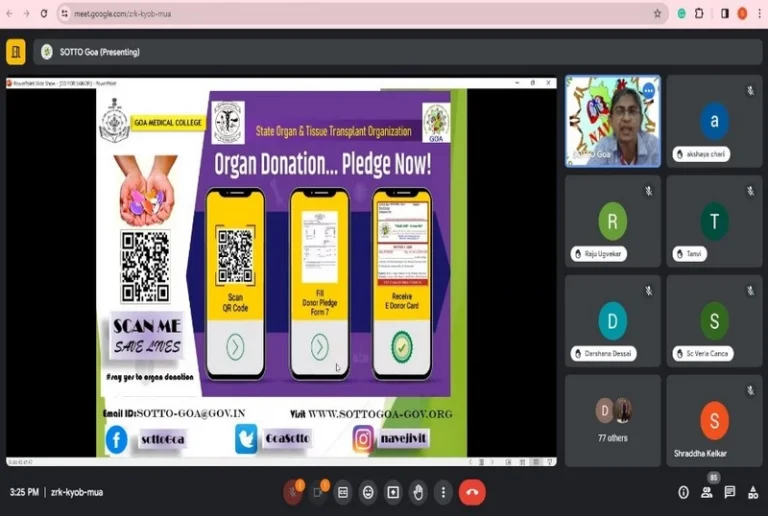Viewport: 768px width, 516px height.
Task: Click the Shraddha Kelkar avatar
Action: (714, 420)
